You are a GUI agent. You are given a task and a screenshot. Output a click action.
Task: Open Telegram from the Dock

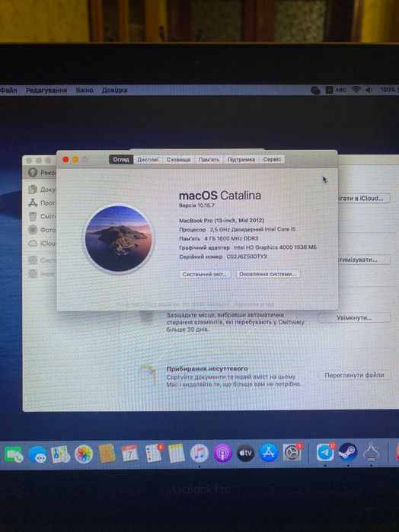pyautogui.click(x=325, y=452)
